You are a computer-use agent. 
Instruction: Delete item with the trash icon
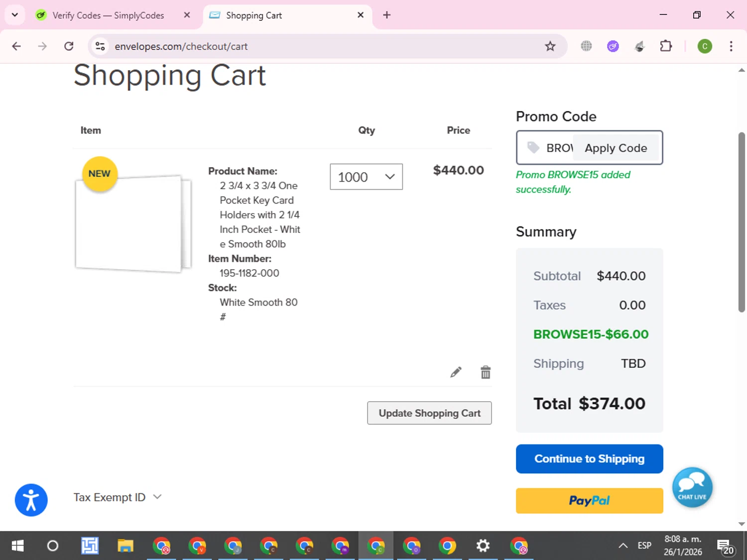pos(486,372)
